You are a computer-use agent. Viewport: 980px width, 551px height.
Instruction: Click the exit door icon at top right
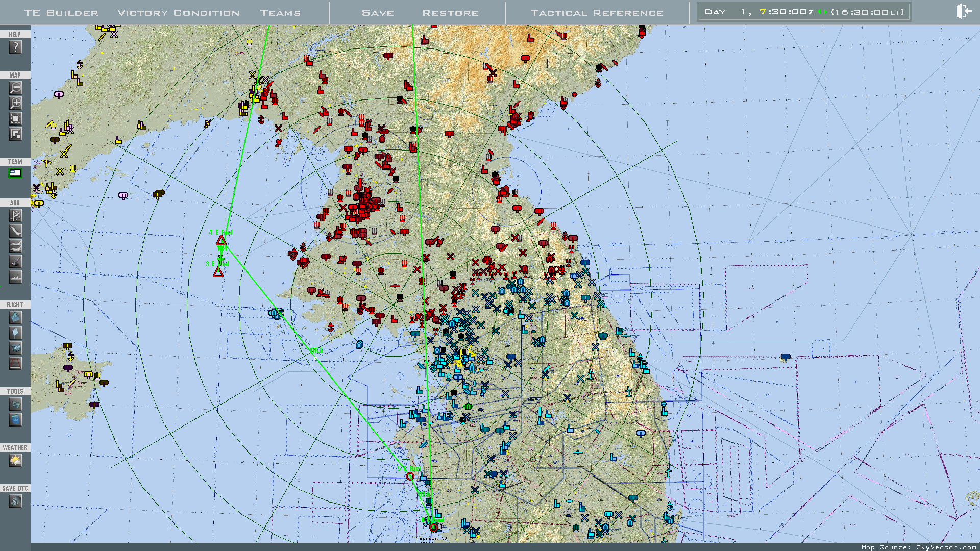[964, 11]
